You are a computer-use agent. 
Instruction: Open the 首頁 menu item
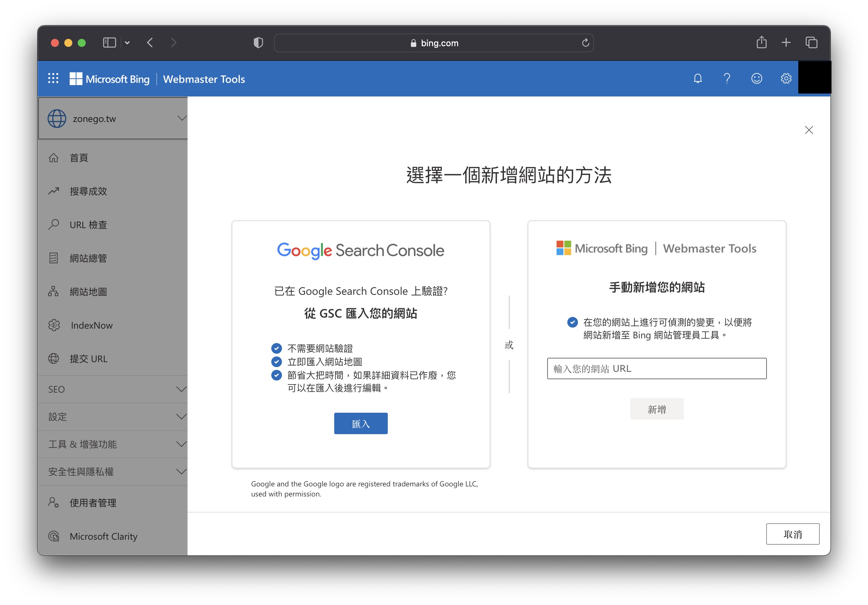[113, 158]
